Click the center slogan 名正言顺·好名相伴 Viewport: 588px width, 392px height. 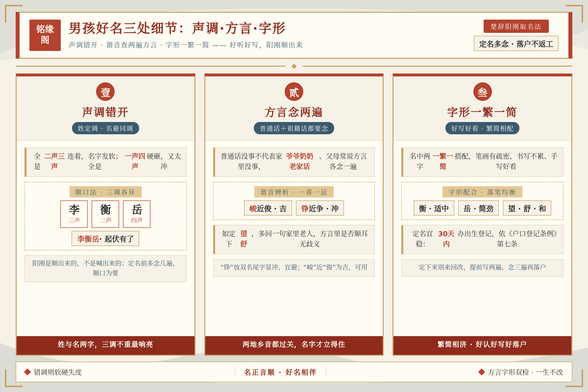click(280, 372)
